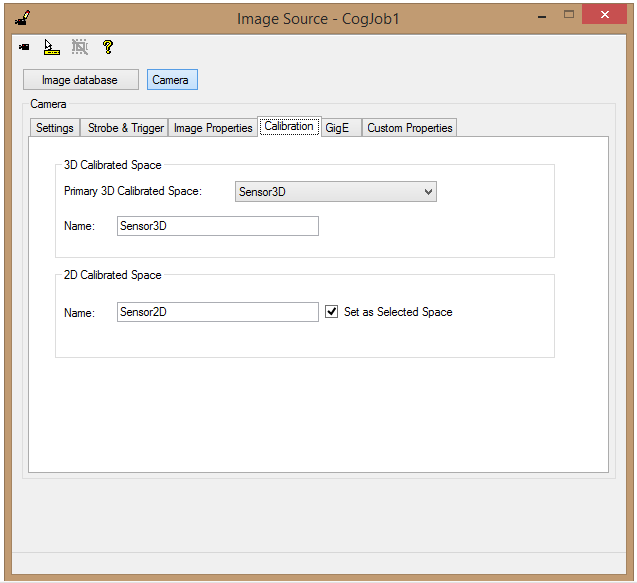Toggle the Set as Selected Space checkbox
This screenshot has width=637, height=583.
[x=332, y=312]
